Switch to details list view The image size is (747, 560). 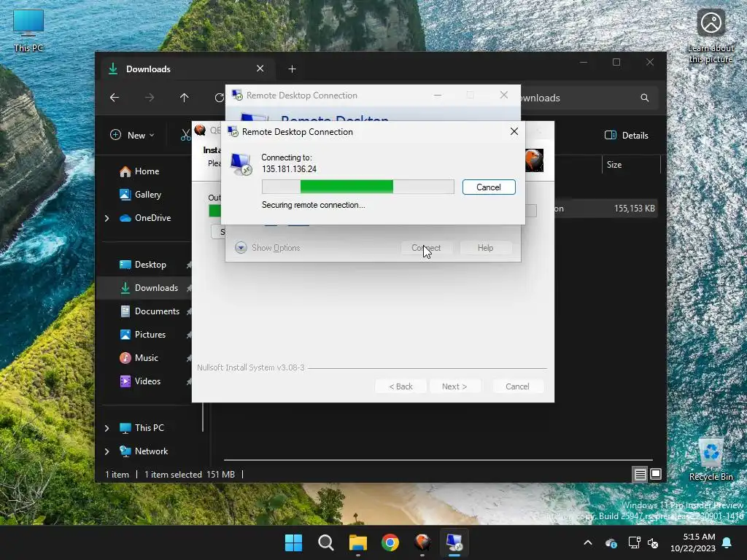[x=640, y=474]
